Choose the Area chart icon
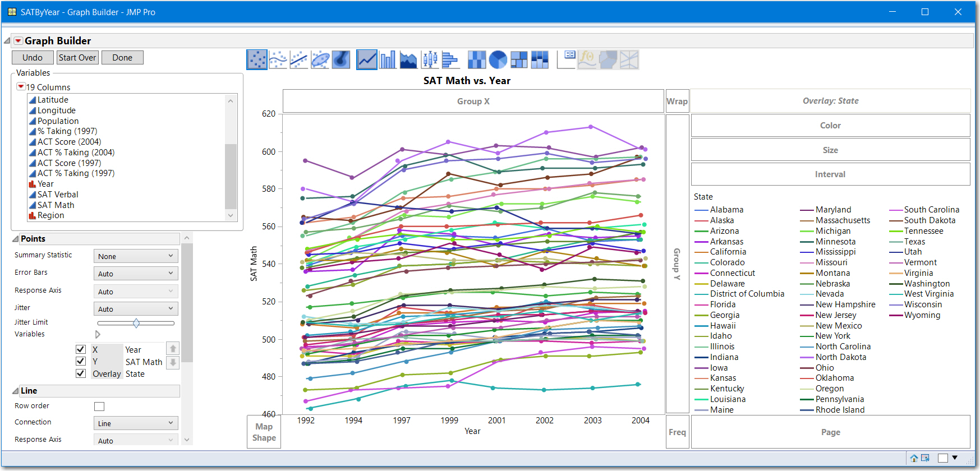980x471 pixels. click(x=408, y=59)
